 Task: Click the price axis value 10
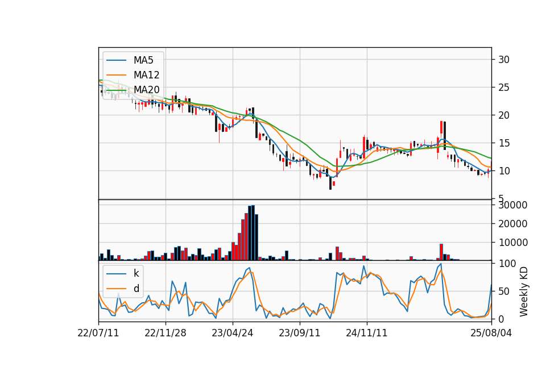pos(504,171)
